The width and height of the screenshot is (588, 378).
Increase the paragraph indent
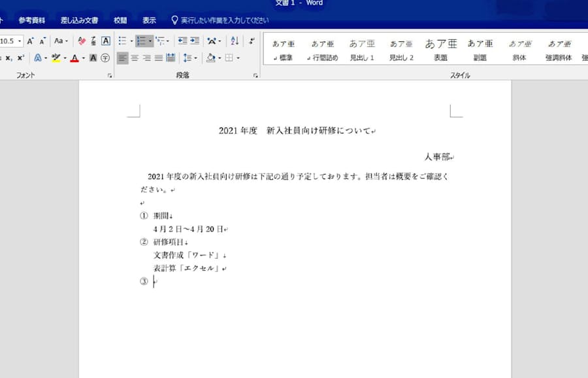[x=195, y=41]
